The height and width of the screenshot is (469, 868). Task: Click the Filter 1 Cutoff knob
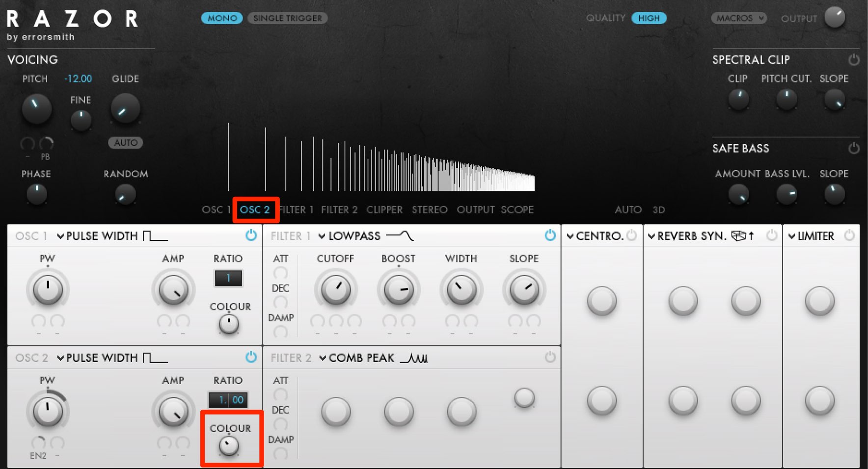pyautogui.click(x=336, y=289)
